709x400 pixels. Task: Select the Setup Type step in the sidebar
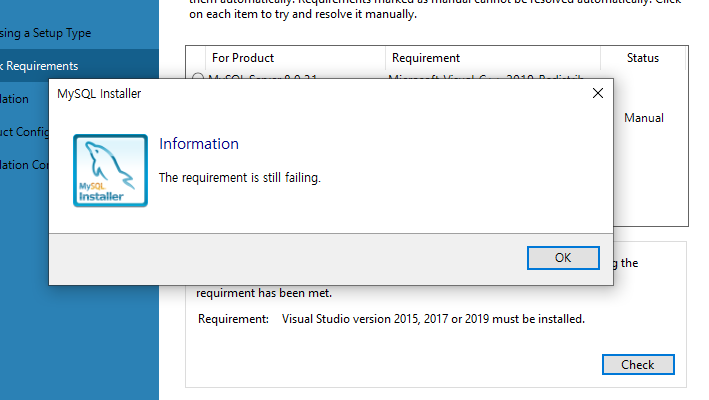click(45, 33)
